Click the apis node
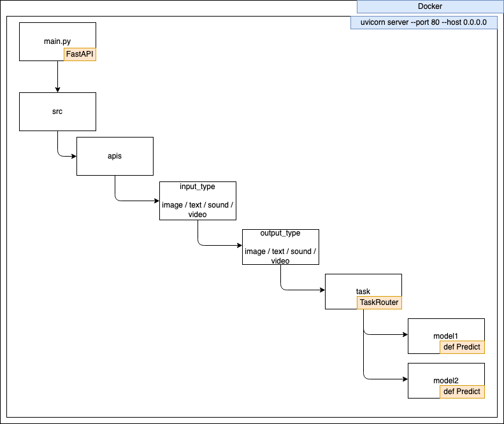 [x=115, y=156]
